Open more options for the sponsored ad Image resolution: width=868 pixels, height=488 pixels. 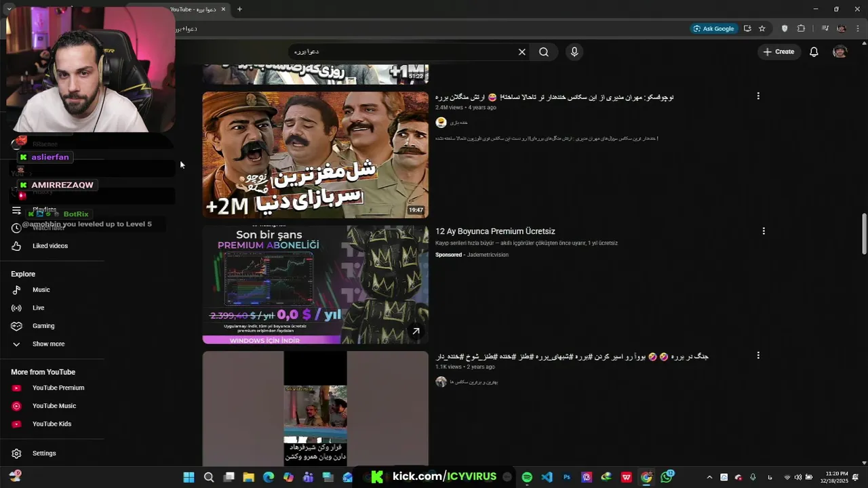[x=764, y=231]
